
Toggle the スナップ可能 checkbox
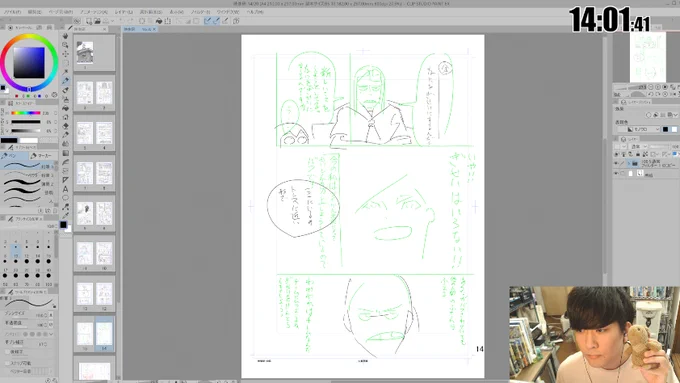(x=7, y=363)
